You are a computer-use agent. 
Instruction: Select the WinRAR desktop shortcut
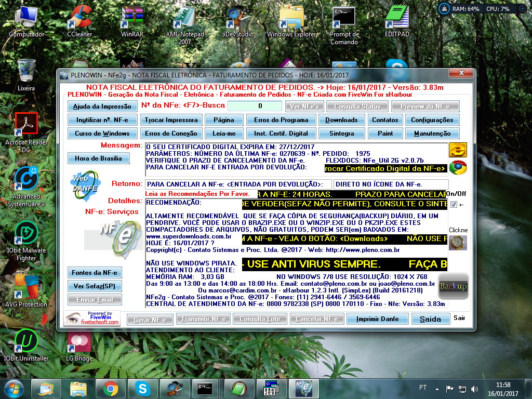pos(132,21)
